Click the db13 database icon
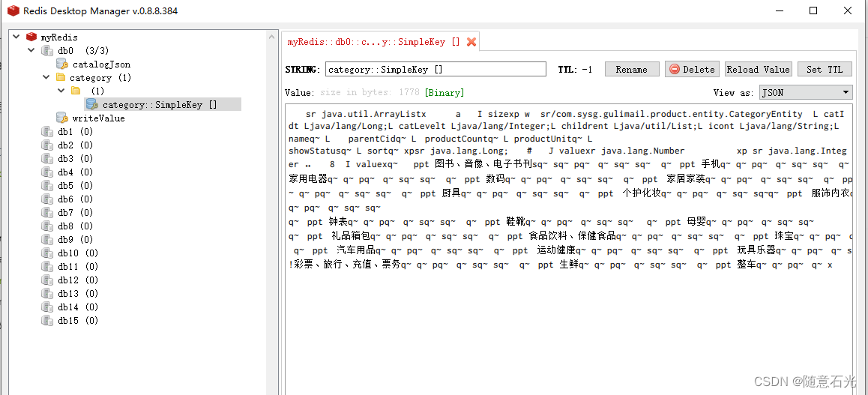 tap(47, 293)
